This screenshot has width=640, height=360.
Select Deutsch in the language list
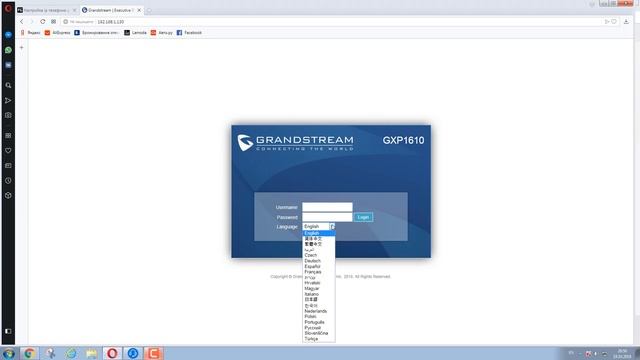[319, 261]
